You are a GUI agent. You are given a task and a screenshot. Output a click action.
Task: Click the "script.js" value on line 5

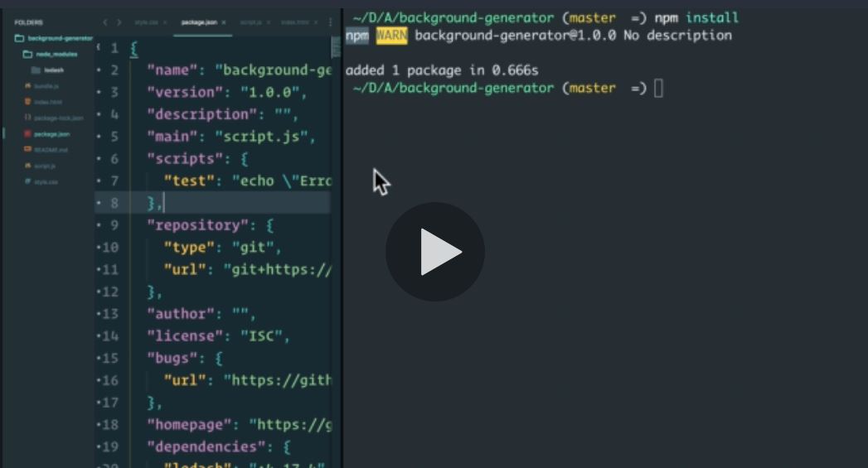pos(261,137)
